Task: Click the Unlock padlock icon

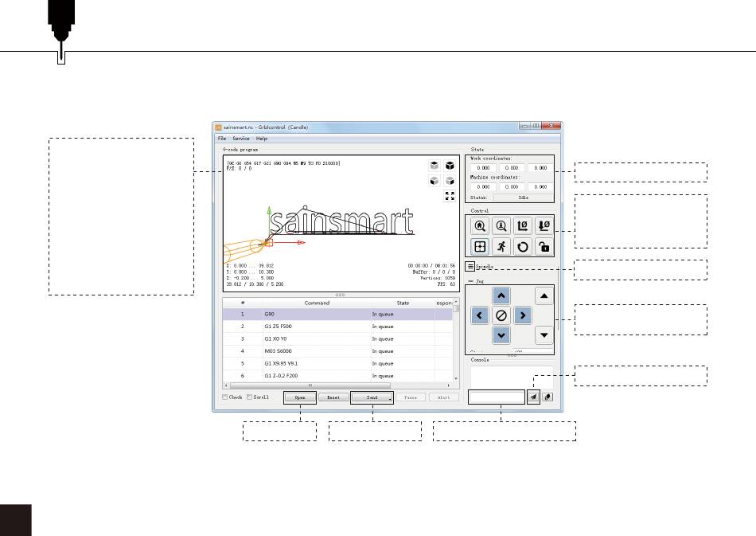Action: 544,246
